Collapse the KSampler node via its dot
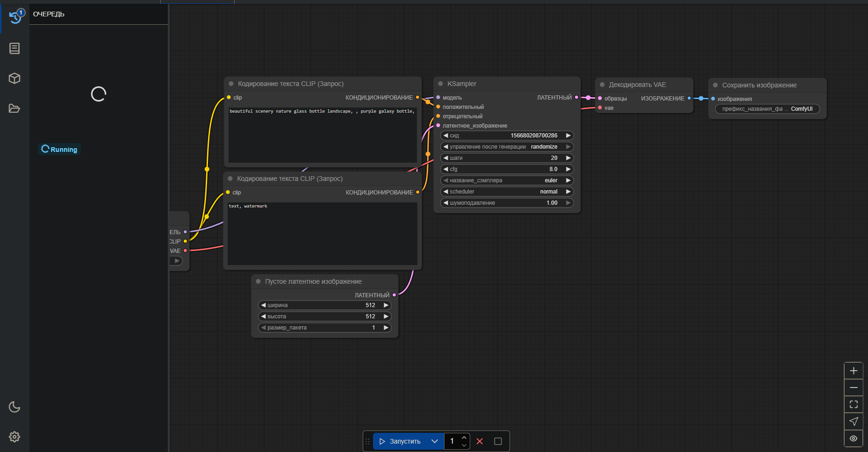The width and height of the screenshot is (868, 452). click(x=440, y=84)
